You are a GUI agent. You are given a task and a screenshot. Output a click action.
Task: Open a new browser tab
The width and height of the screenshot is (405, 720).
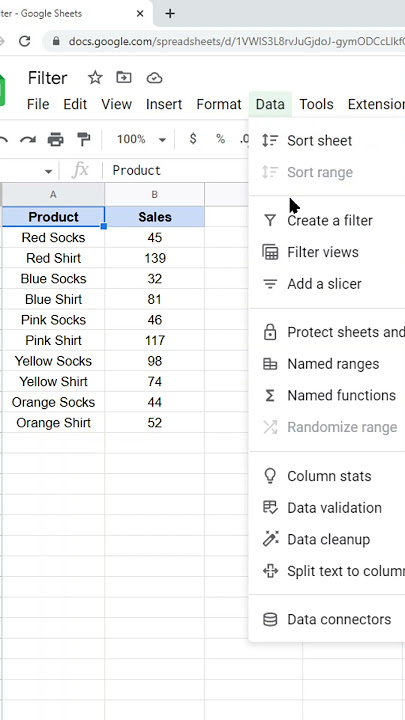point(170,14)
